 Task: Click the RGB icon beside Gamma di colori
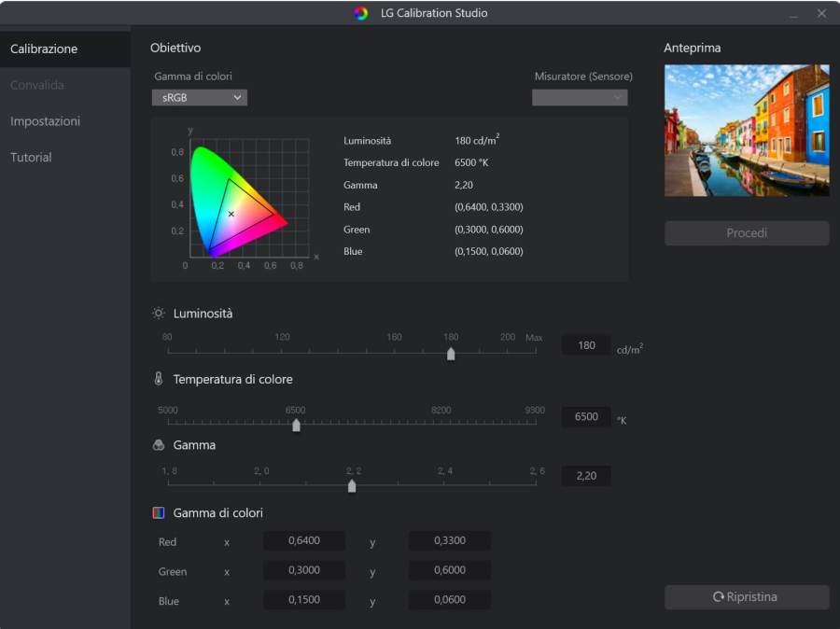[159, 512]
